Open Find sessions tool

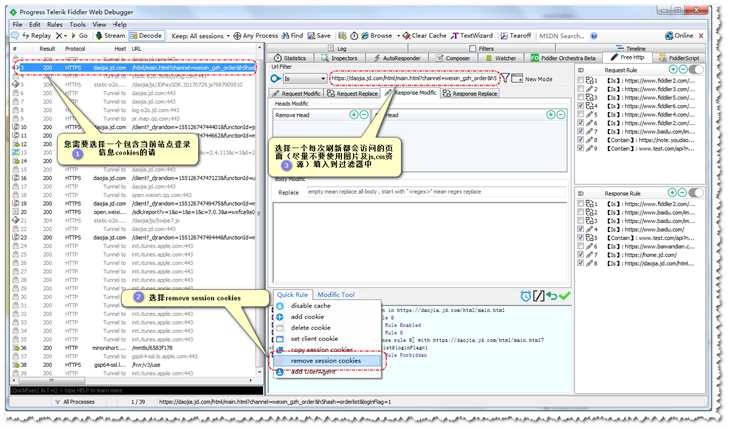292,36
